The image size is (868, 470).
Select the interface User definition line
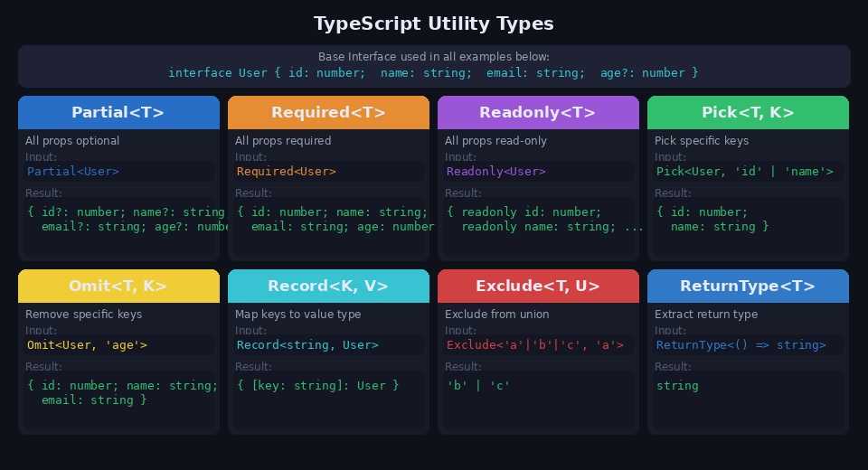click(x=433, y=73)
